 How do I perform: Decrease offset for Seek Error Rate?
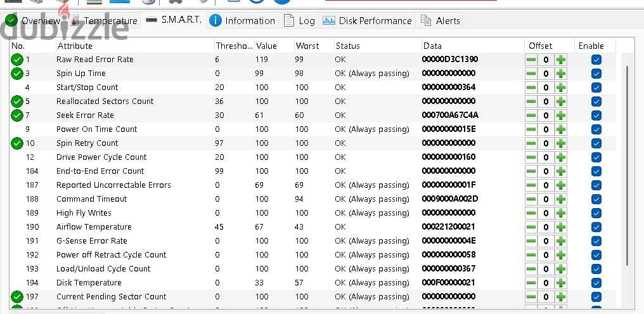(x=531, y=115)
